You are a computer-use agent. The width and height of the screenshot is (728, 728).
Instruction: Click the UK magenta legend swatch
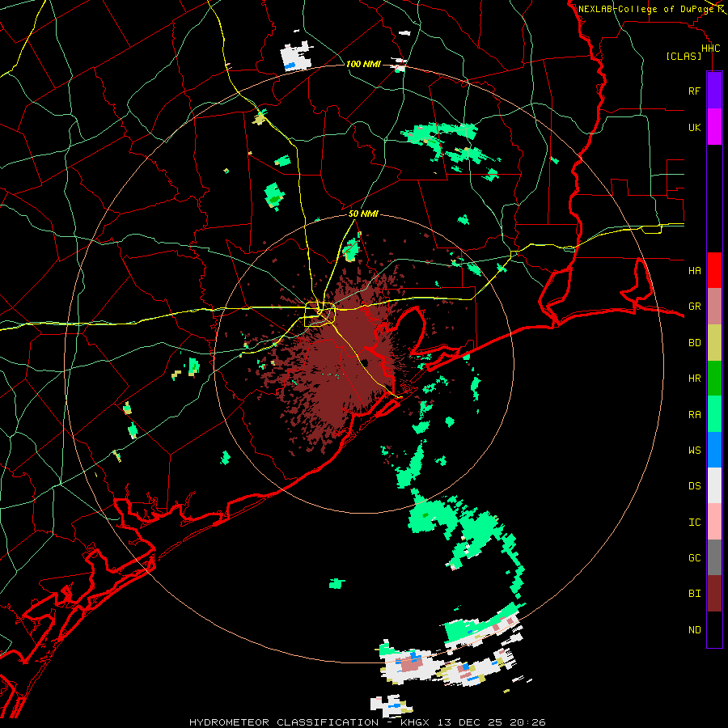(714, 127)
